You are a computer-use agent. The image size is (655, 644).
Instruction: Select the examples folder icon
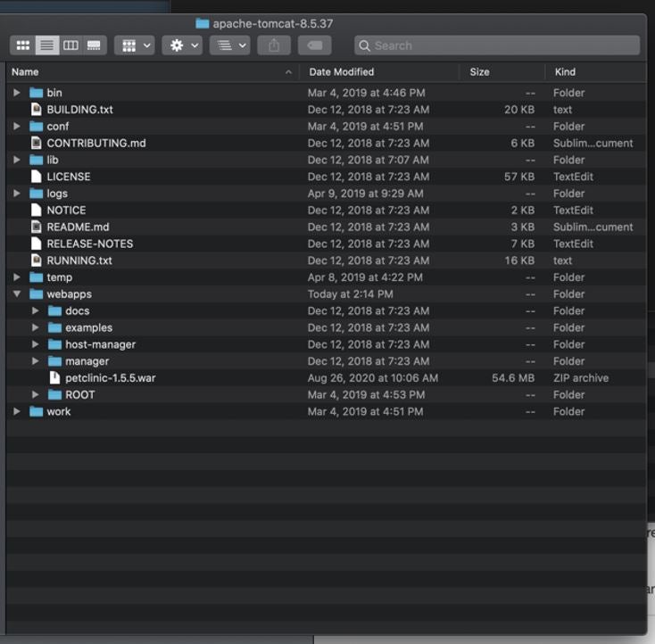tap(54, 327)
